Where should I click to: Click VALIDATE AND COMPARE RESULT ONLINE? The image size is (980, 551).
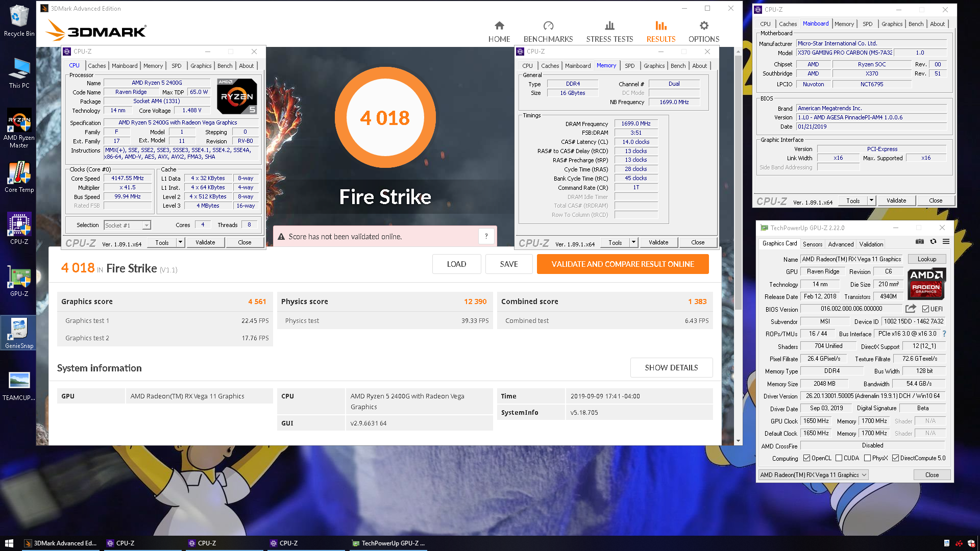pos(623,264)
